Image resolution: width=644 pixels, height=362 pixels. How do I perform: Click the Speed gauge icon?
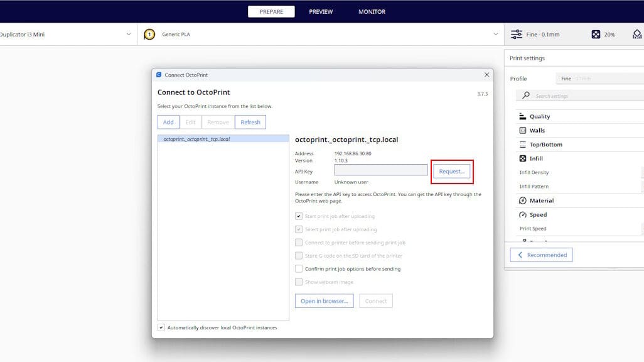[522, 215]
